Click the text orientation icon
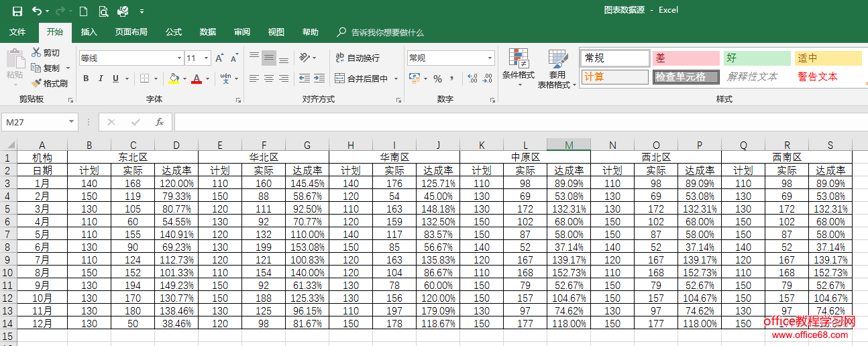This screenshot has width=868, height=346. (305, 58)
